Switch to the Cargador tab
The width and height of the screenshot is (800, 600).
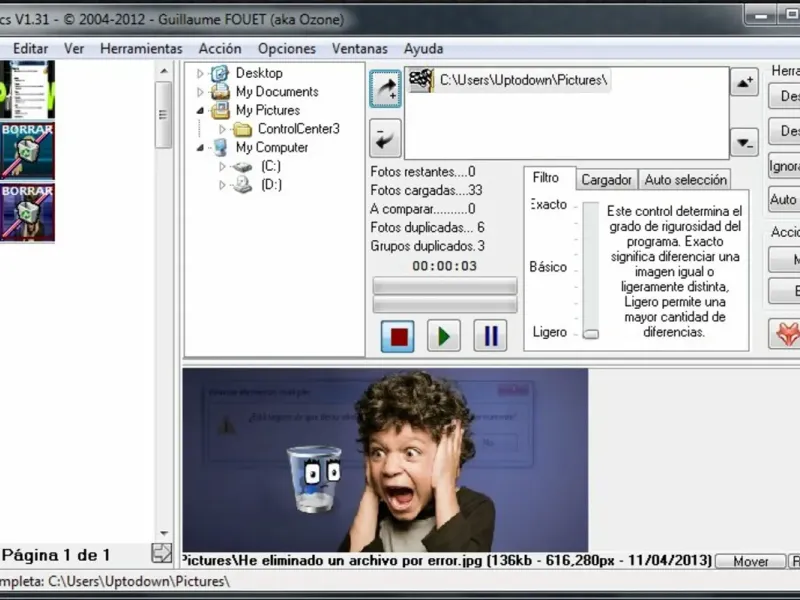[607, 180]
